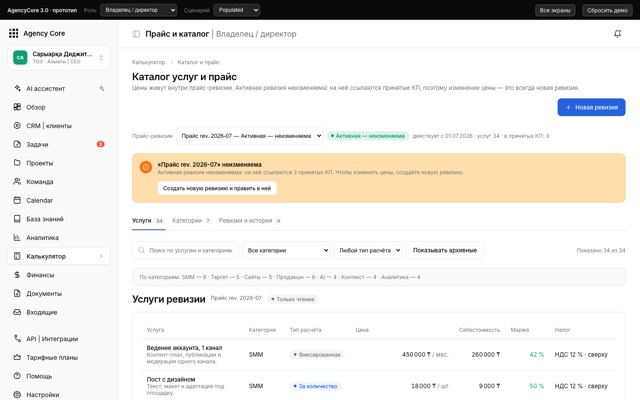Open the Прайс-ревизия selector
Image resolution: width=640 pixels, height=400 pixels.
pyautogui.click(x=249, y=136)
